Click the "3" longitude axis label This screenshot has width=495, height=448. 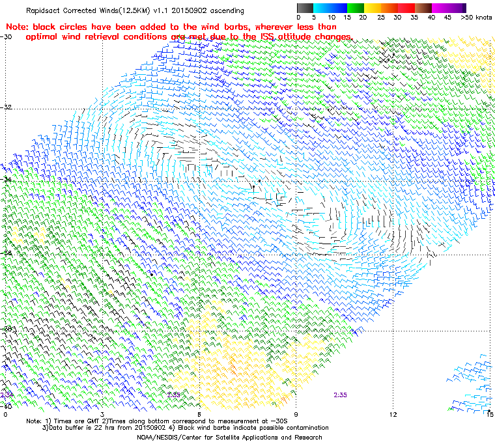(x=102, y=414)
